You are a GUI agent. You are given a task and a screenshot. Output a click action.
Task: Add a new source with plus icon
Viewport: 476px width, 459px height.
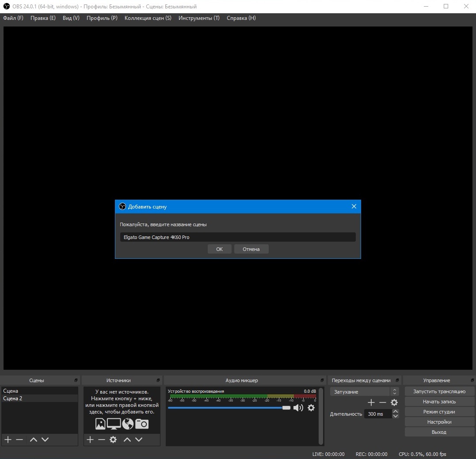tap(90, 439)
